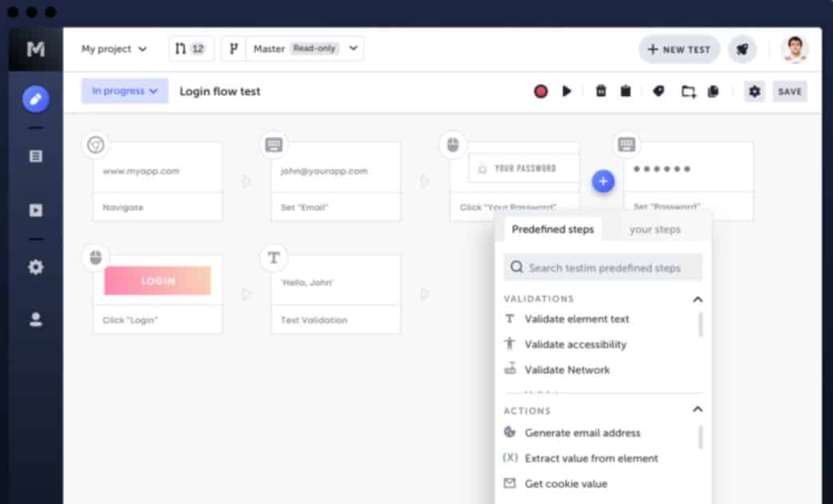Click the pull requests icon showing 12
Screen dimensions: 833x504
[190, 49]
